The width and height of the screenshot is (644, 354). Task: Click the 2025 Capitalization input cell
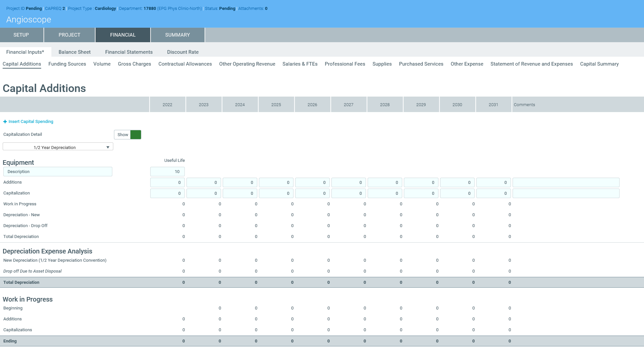click(x=276, y=193)
